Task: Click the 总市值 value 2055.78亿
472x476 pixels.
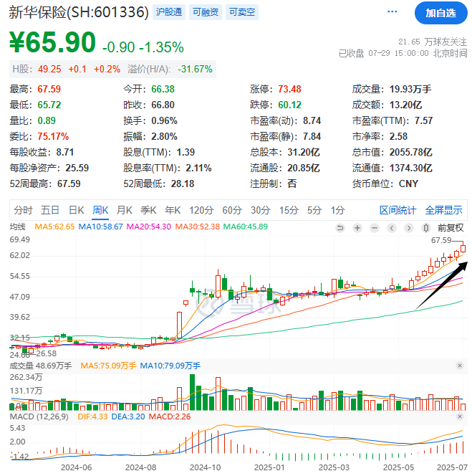Action: coord(410,152)
